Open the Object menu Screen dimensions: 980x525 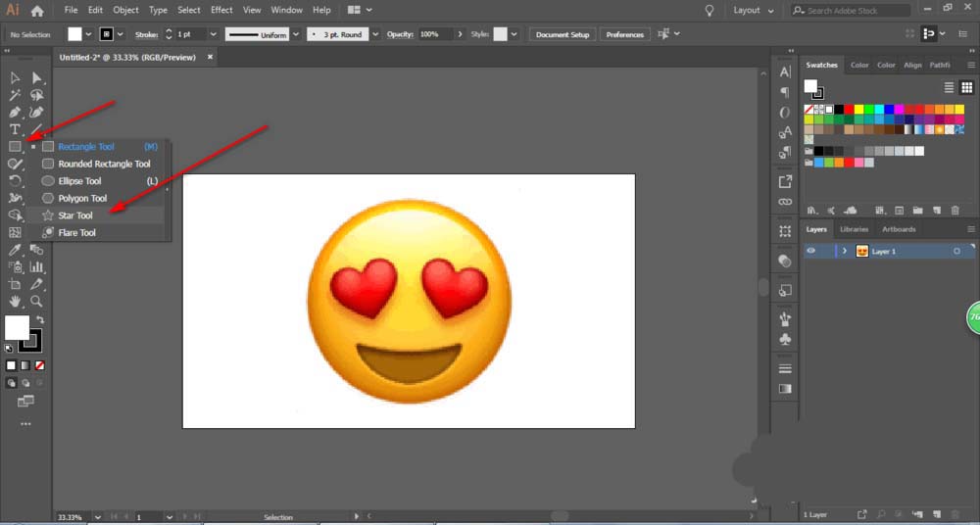(125, 10)
